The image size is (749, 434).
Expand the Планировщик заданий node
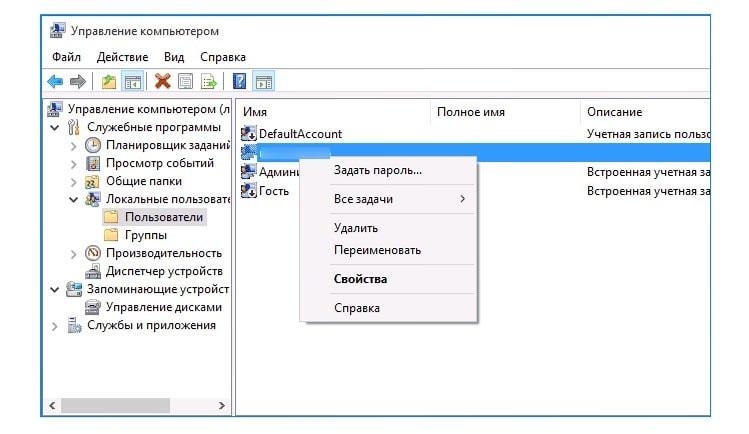(x=74, y=146)
